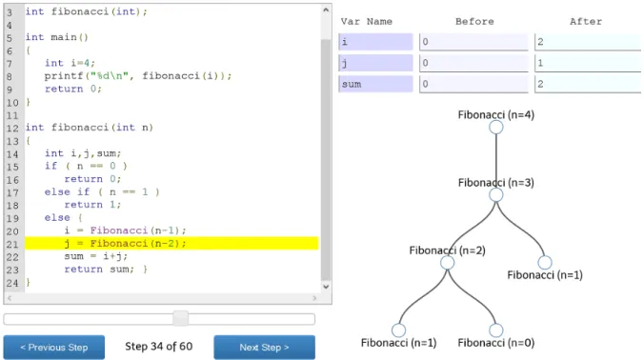Click the Before column header
The image size is (644, 360).
click(x=474, y=21)
